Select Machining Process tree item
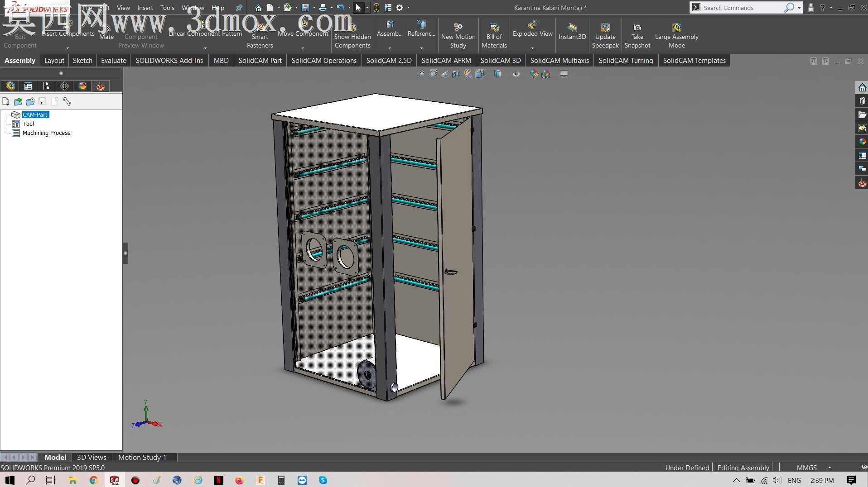 point(46,133)
